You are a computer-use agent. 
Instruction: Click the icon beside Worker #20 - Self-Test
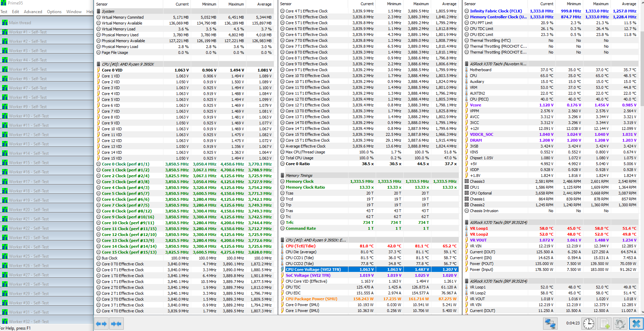[5, 210]
